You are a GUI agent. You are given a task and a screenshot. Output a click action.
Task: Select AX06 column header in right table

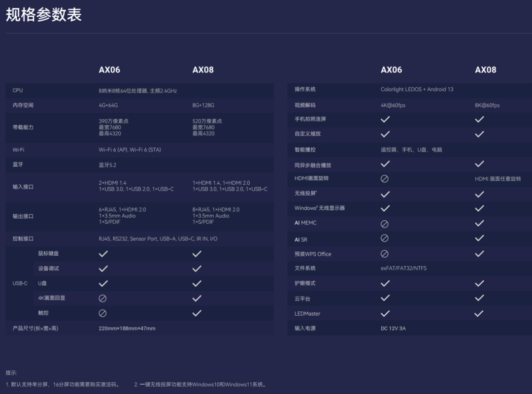click(391, 70)
